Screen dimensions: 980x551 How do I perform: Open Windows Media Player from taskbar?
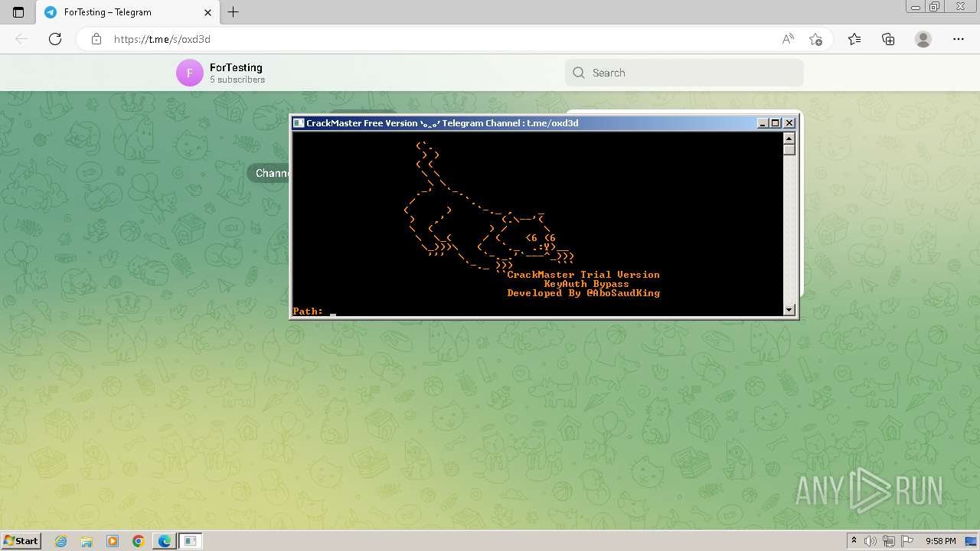coord(113,541)
